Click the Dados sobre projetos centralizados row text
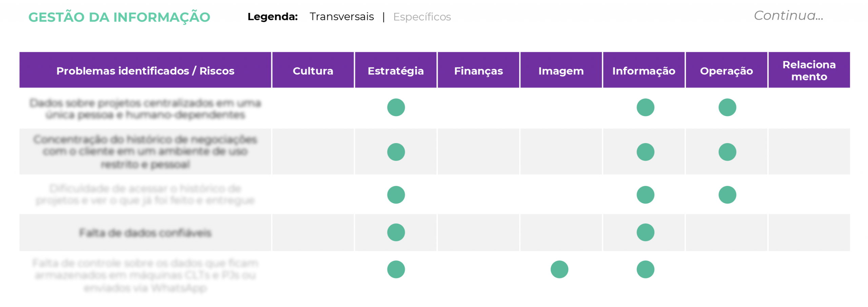Image resolution: width=868 pixels, height=307 pixels. pyautogui.click(x=144, y=108)
